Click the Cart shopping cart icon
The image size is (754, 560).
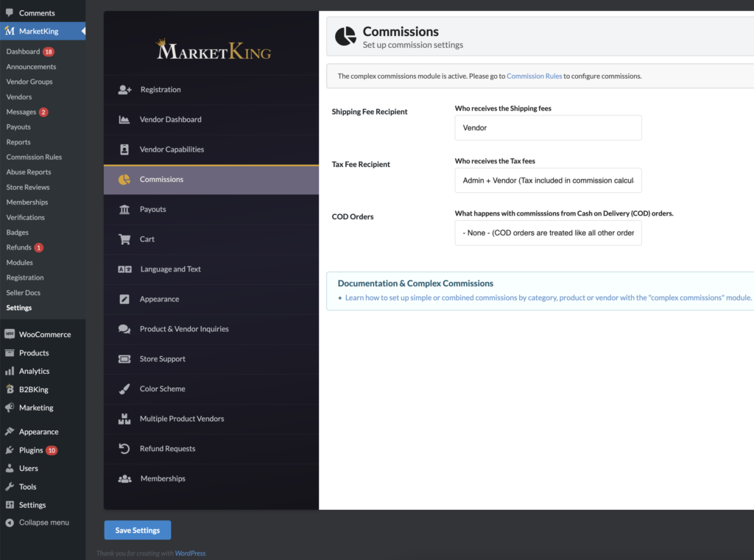point(124,239)
